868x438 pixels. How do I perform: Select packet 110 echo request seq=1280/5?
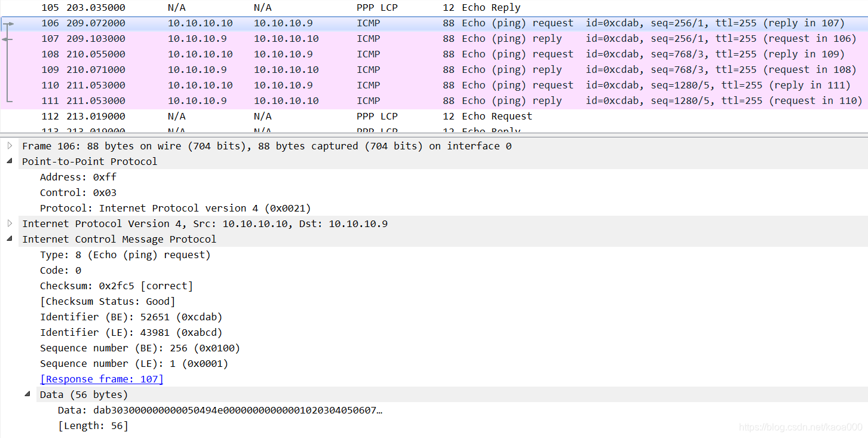click(x=434, y=85)
